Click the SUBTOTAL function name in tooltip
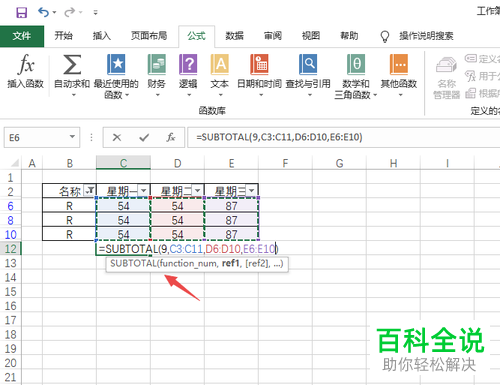The width and height of the screenshot is (500, 385). pos(134,264)
